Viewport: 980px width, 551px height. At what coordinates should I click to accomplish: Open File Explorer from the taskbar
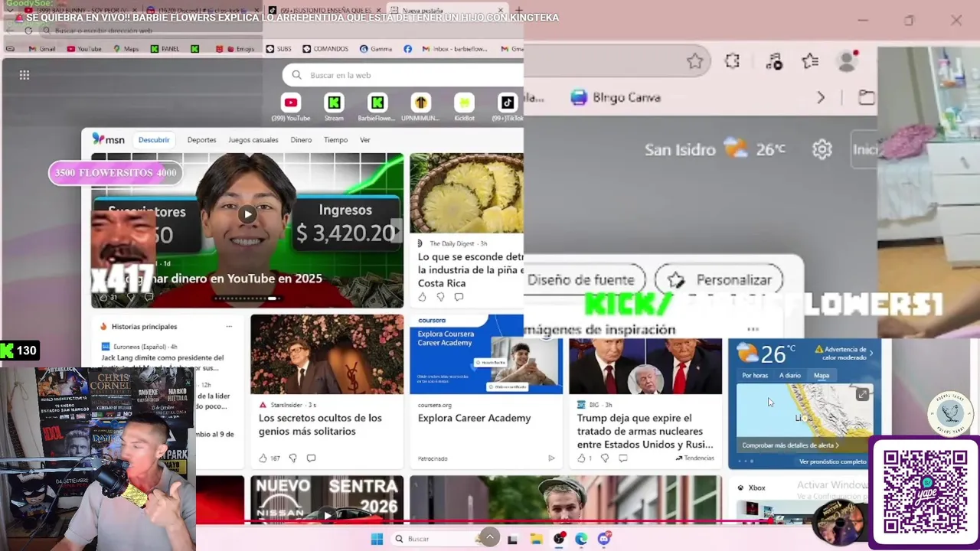click(x=536, y=539)
